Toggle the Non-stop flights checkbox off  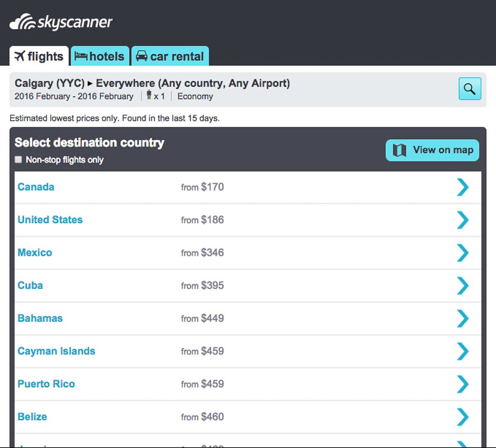18,159
